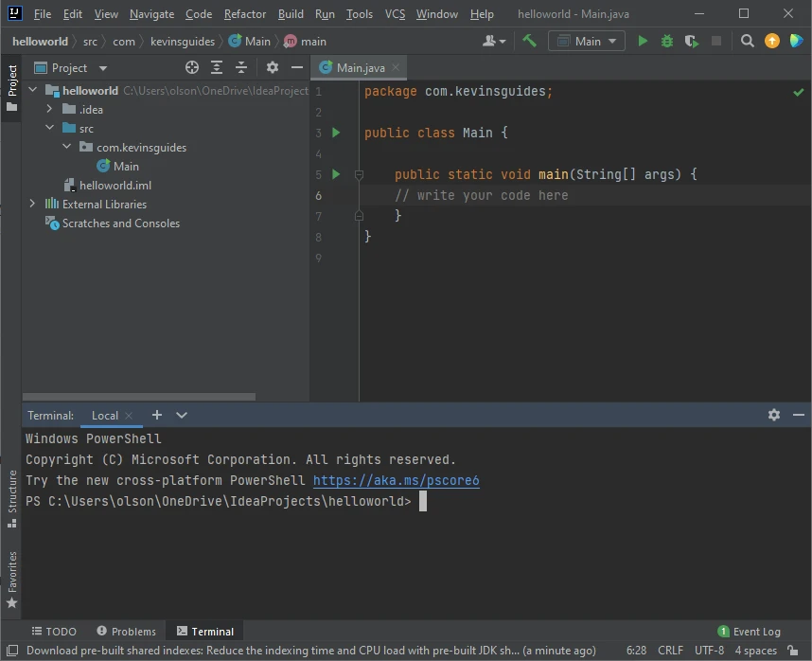
Task: Click the Stop square icon in toolbar
Action: [716, 41]
